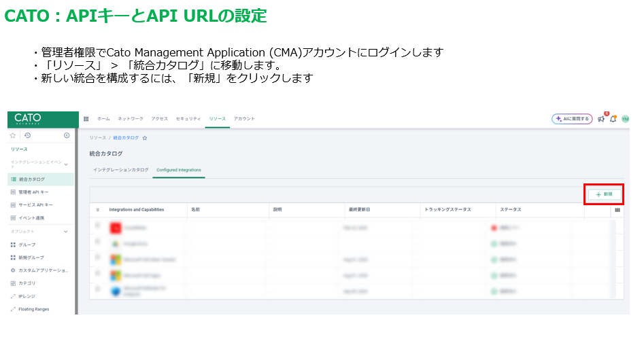The image size is (644, 339).
Task: Open the セキュリティ top menu
Action: coord(188,119)
